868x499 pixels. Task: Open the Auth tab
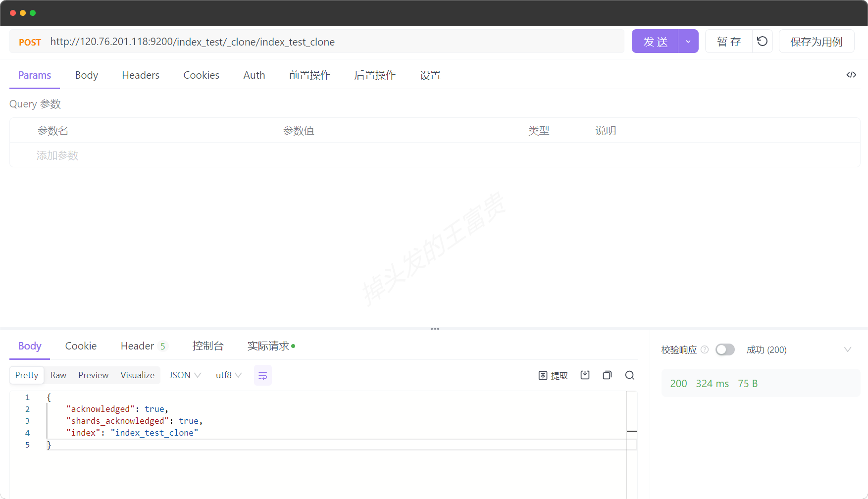click(x=254, y=75)
